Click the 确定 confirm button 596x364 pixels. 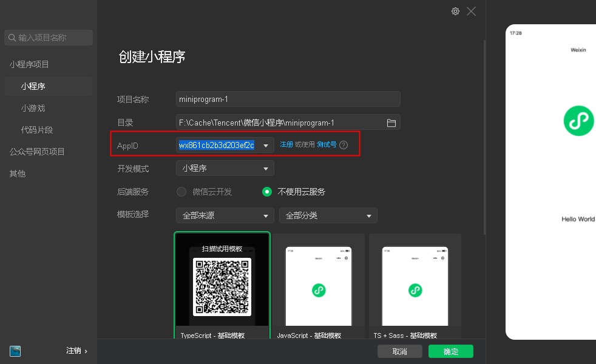[x=451, y=351]
